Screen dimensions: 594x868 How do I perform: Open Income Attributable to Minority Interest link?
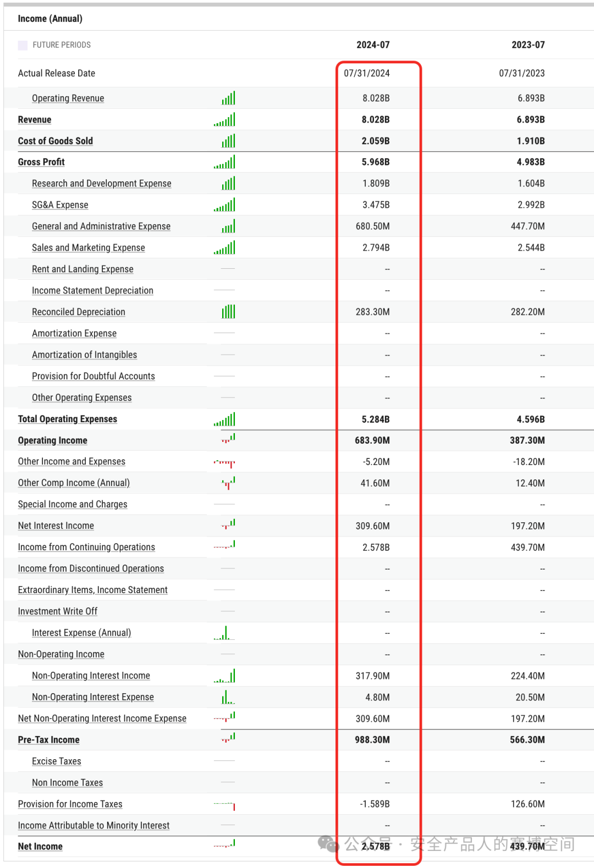coord(94,826)
